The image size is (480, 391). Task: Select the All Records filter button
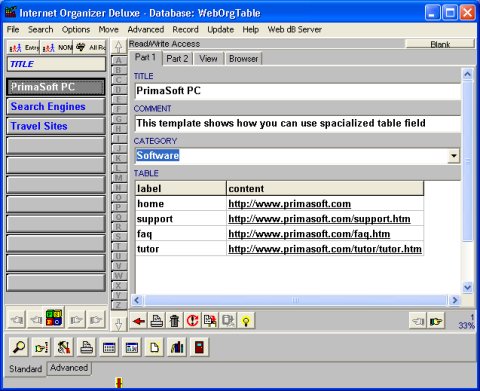pyautogui.click(x=90, y=47)
